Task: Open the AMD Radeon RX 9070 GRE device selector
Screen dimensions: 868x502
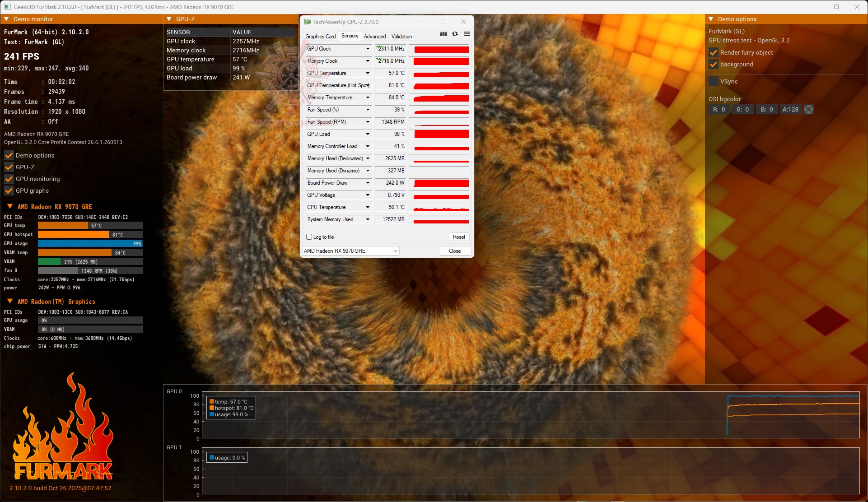Action: click(350, 251)
